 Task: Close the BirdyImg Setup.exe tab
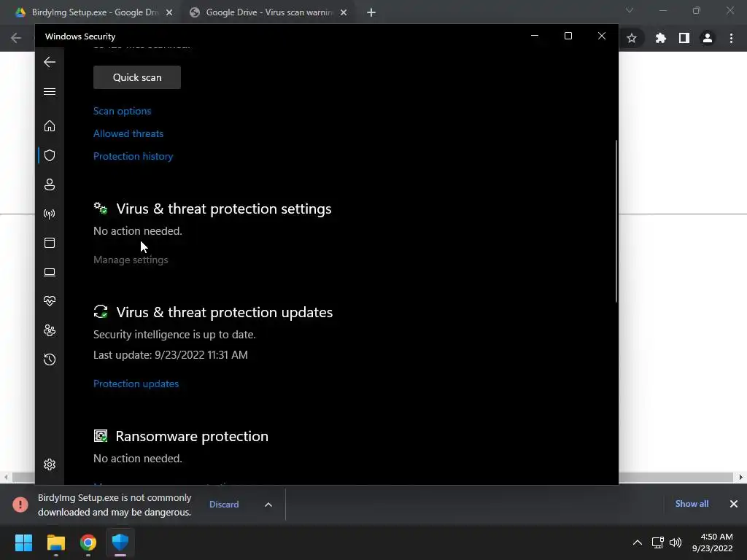click(x=169, y=12)
